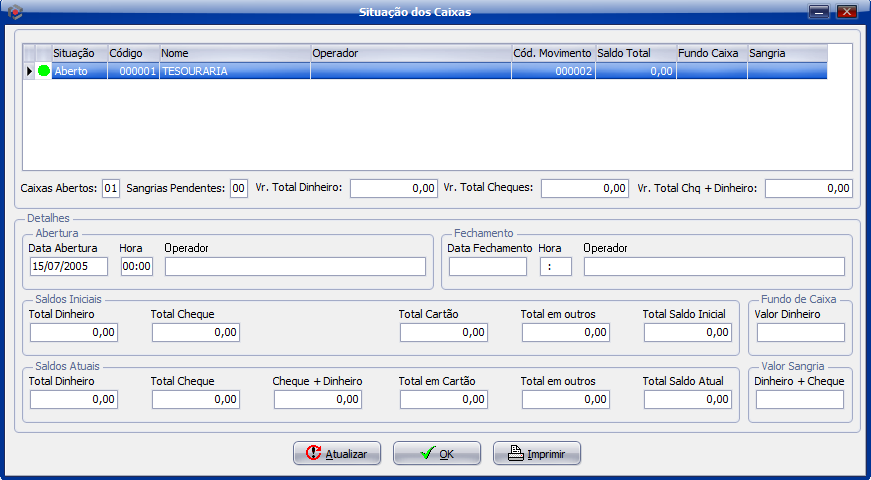Minimize the Situação dos Caixas window

pos(819,12)
